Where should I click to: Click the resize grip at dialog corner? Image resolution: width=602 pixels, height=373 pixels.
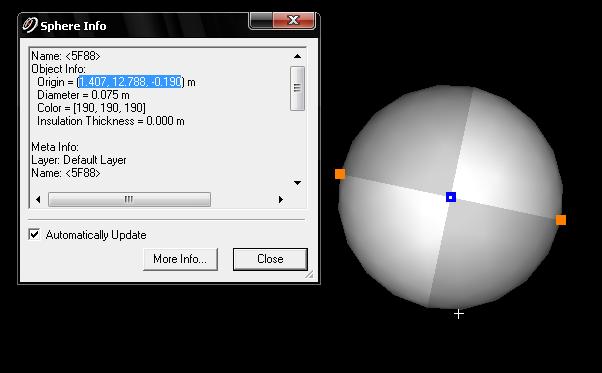[309, 274]
